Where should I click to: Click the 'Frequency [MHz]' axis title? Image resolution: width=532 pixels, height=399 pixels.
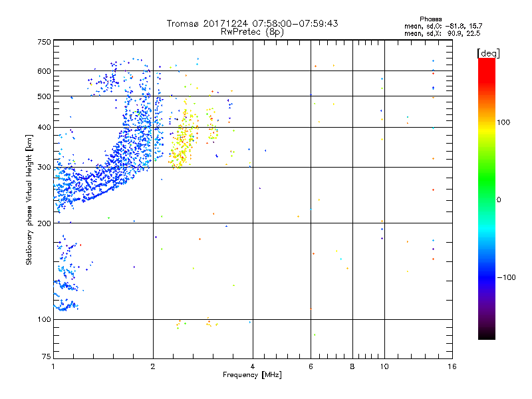pyautogui.click(x=252, y=375)
